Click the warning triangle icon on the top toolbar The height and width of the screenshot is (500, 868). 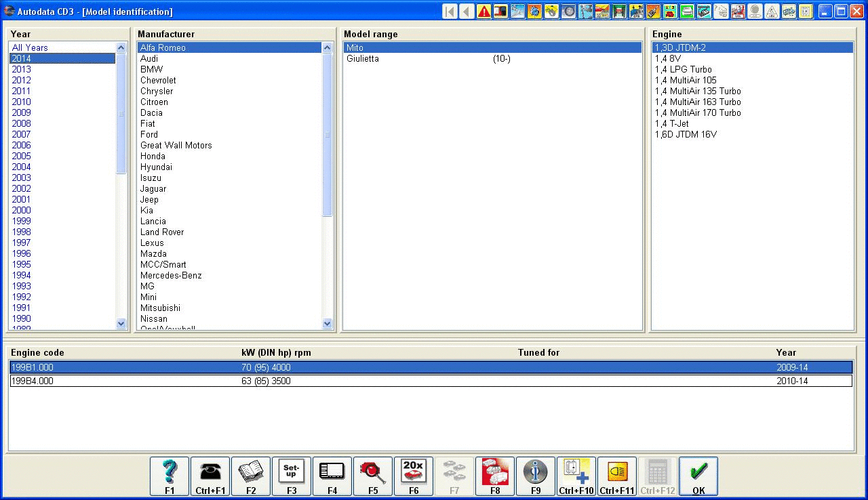click(x=483, y=11)
